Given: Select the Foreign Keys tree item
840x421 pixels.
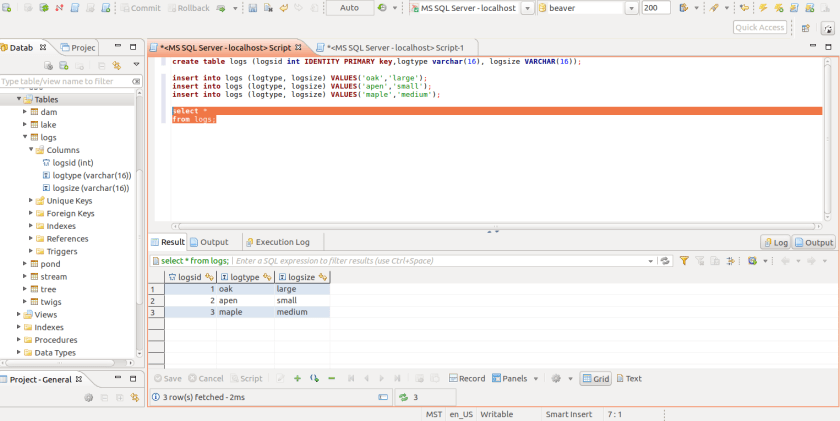Looking at the screenshot, I should [70, 213].
